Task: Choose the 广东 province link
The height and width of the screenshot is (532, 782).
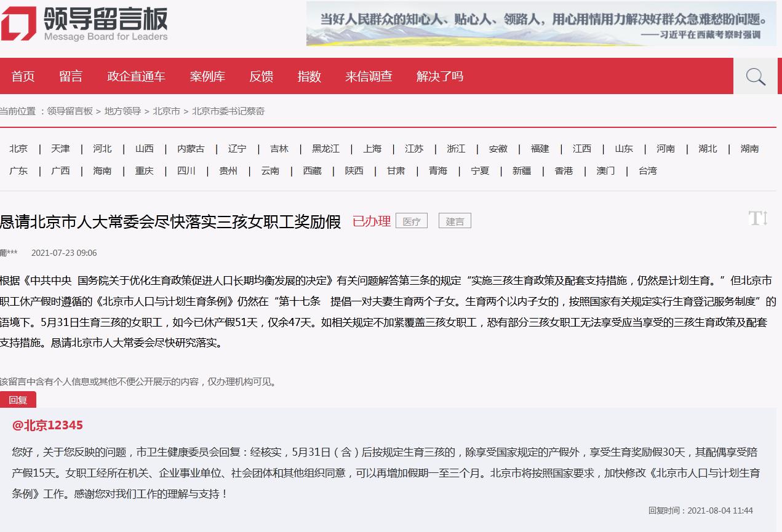Action: coord(18,171)
